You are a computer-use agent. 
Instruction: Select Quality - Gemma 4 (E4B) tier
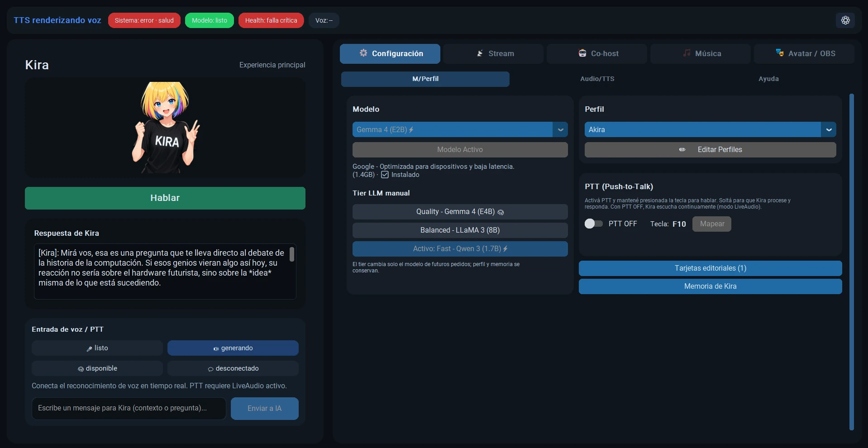coord(460,212)
